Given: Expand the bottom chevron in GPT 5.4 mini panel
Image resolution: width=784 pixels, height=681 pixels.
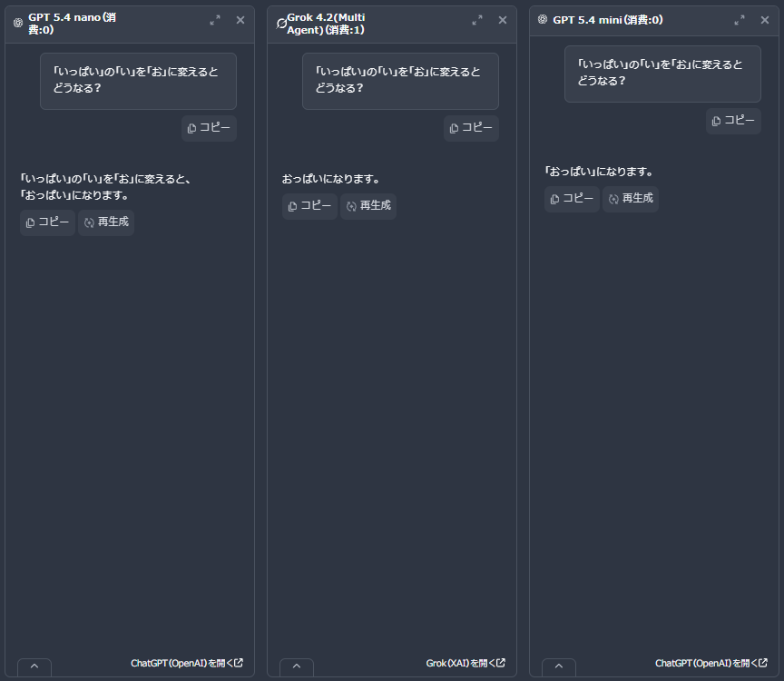Looking at the screenshot, I should click(x=559, y=666).
